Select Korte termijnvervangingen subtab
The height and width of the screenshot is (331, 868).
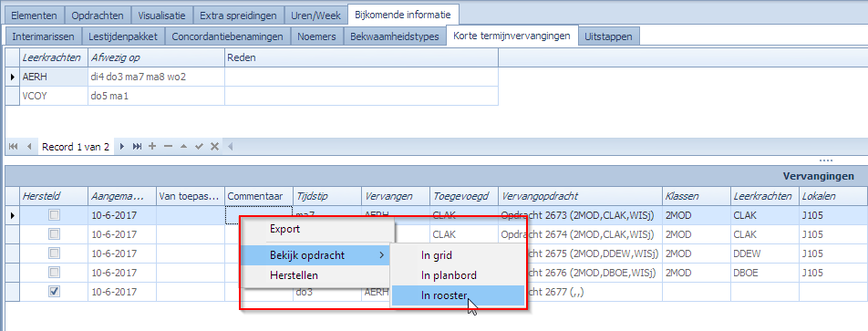coord(512,36)
